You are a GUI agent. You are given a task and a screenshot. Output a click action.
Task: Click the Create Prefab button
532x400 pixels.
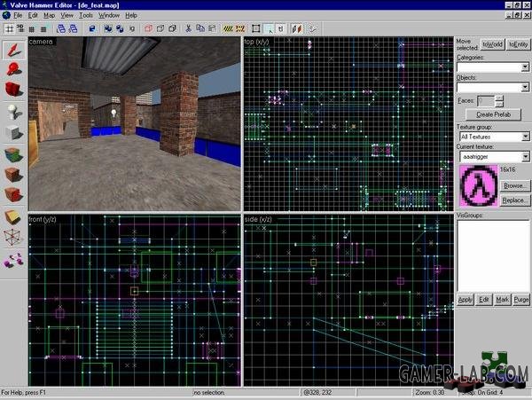point(493,114)
